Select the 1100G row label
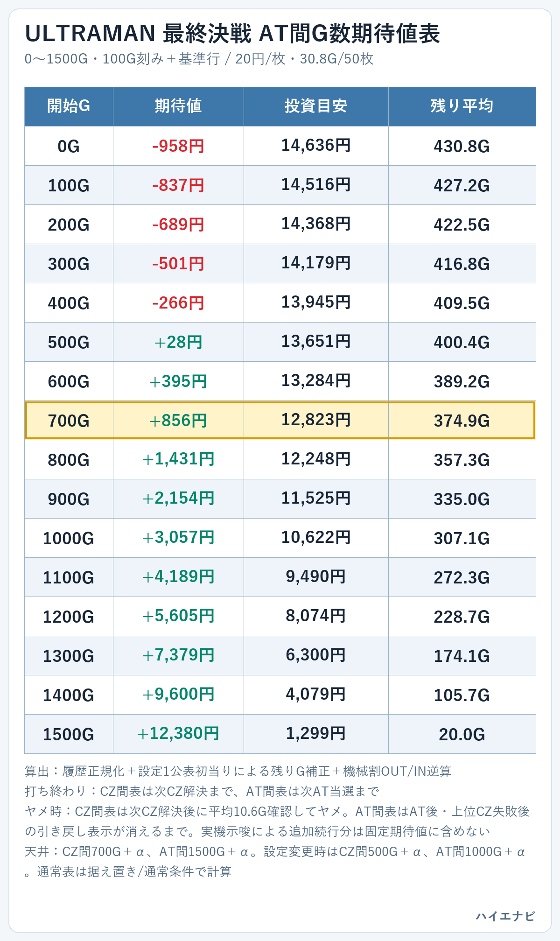The height and width of the screenshot is (941, 560). [69, 577]
